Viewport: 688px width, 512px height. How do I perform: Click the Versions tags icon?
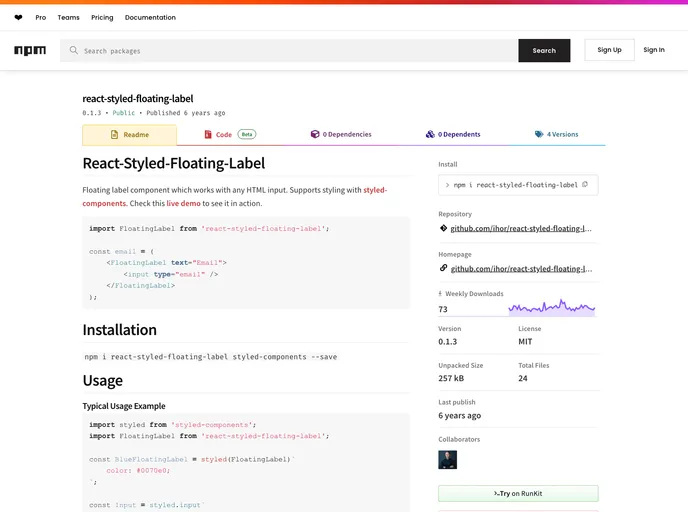(x=539, y=134)
